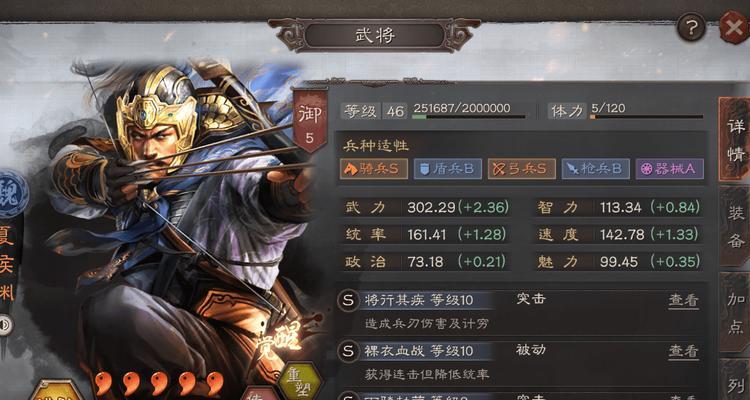Viewport: 750px width, 400px height.
Task: Click the hexagonal 重塑 reshape icon
Action: [300, 381]
